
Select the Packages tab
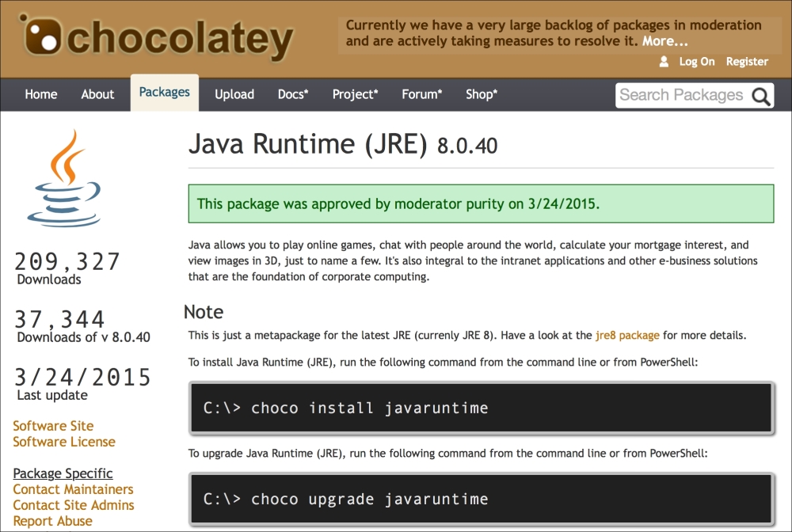(x=164, y=93)
